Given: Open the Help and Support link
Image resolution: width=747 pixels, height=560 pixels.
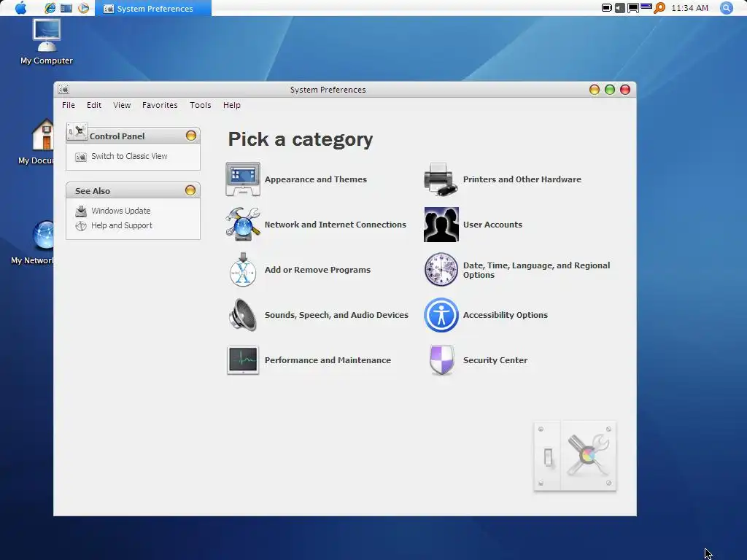Looking at the screenshot, I should click(x=122, y=226).
